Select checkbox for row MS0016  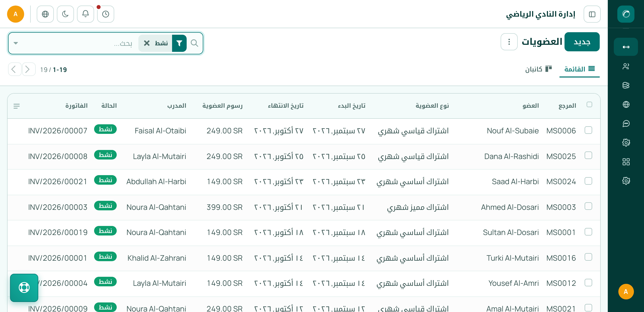point(588,257)
